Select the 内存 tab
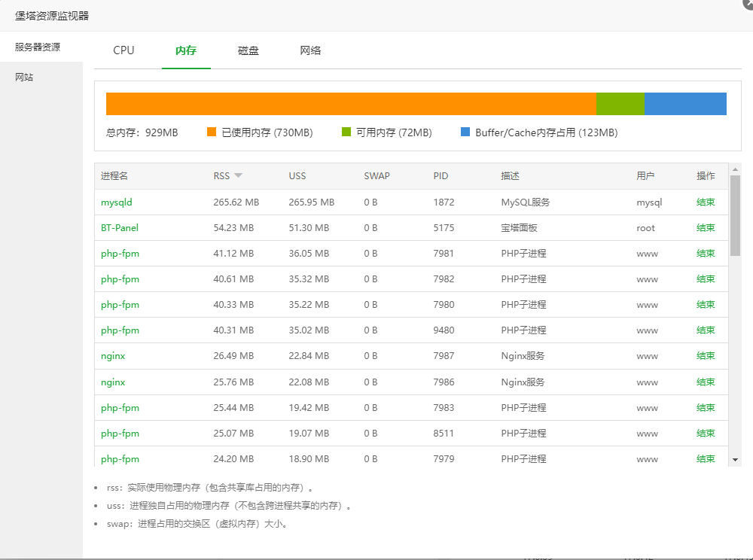Image resolution: width=753 pixels, height=560 pixels. (186, 50)
